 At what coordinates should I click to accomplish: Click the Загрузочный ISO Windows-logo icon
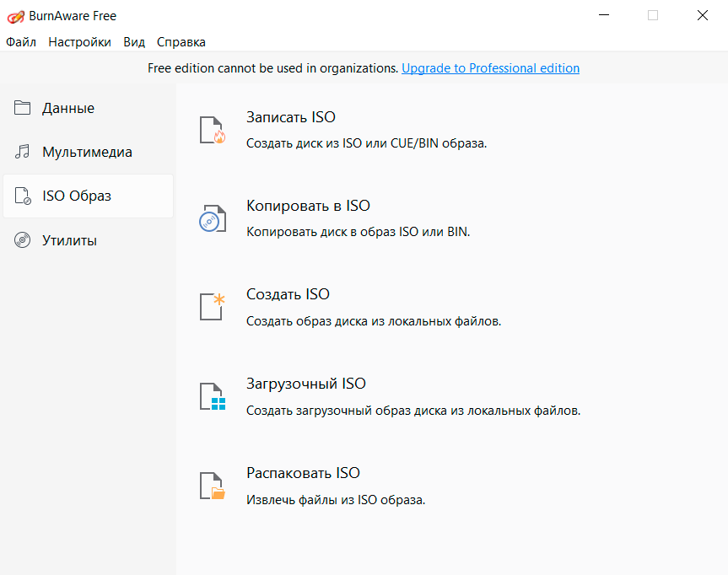click(x=213, y=396)
